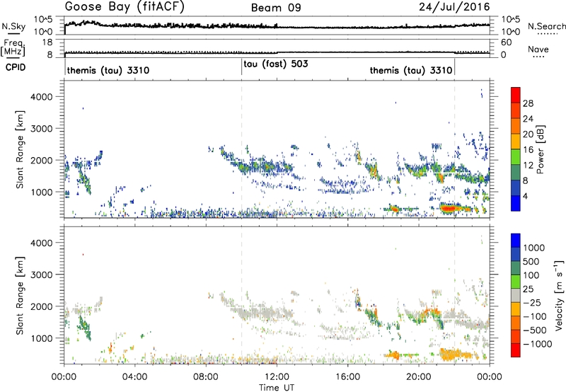566x392 pixels.
Task: Click the orange power patch near 21:30
Action: click(449, 208)
